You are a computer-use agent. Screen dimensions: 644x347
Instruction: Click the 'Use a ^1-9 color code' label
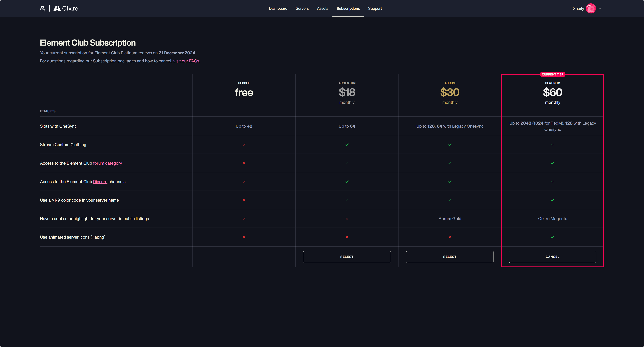[79, 200]
